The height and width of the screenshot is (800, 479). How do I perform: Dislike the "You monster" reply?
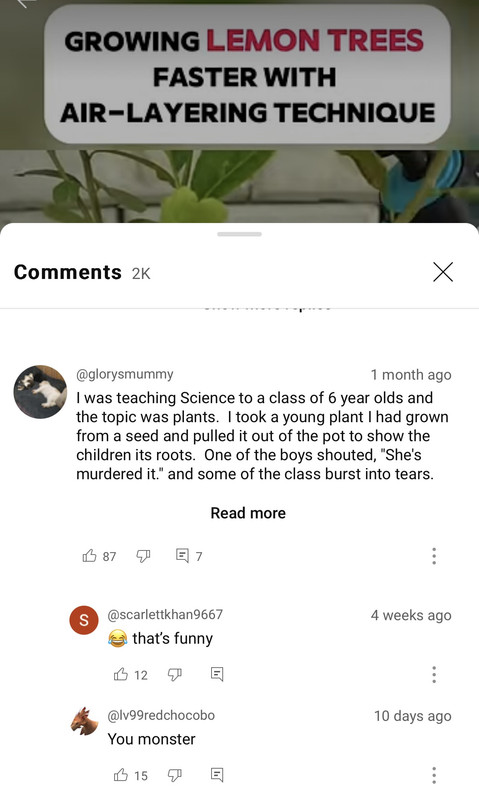click(175, 775)
